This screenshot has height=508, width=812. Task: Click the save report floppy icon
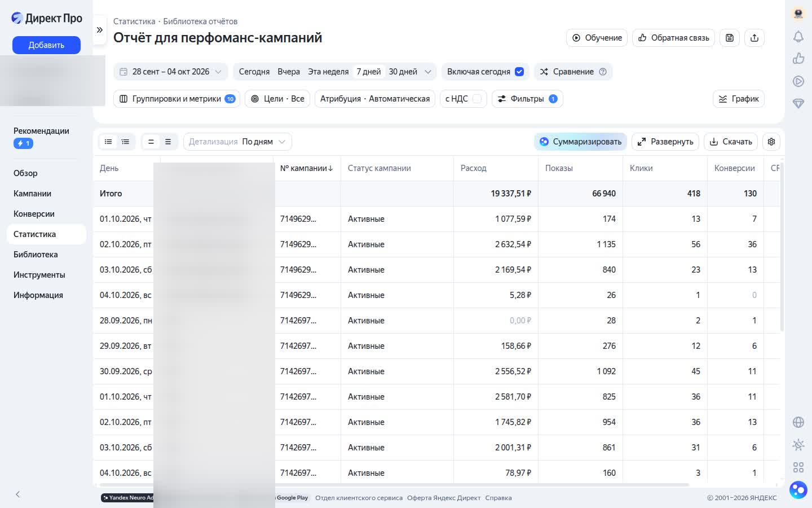[x=729, y=38]
